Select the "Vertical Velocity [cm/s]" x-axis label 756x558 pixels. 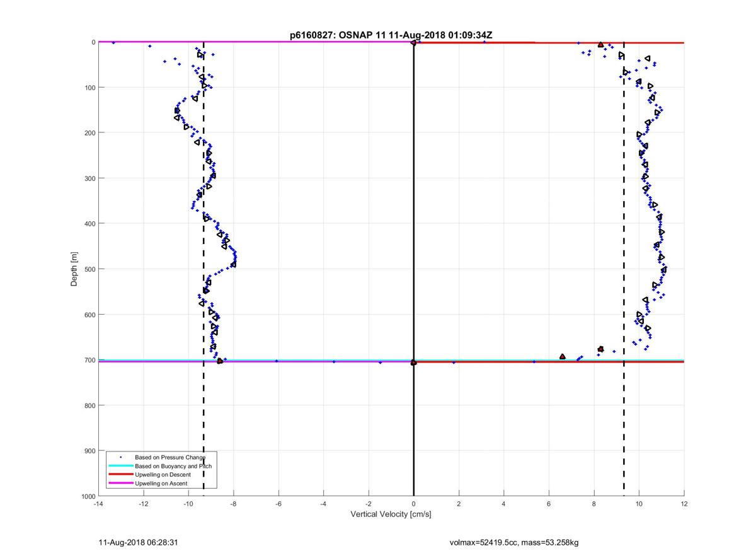[391, 514]
